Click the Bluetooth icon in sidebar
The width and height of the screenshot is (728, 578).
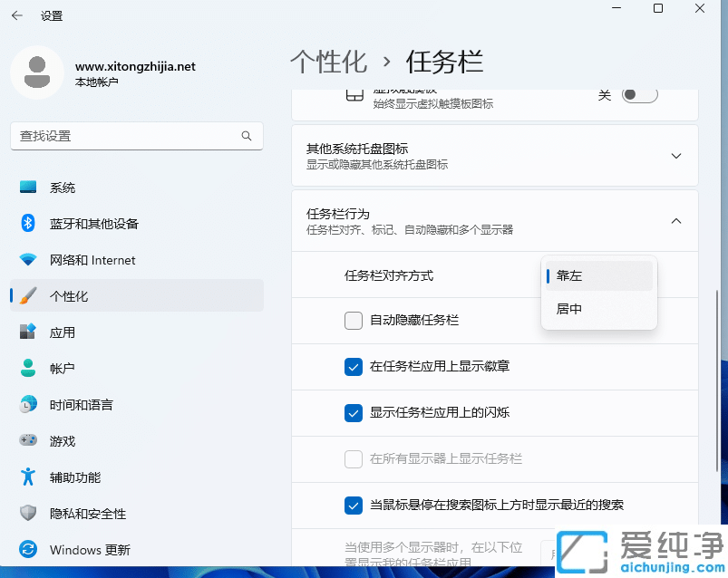coord(28,223)
